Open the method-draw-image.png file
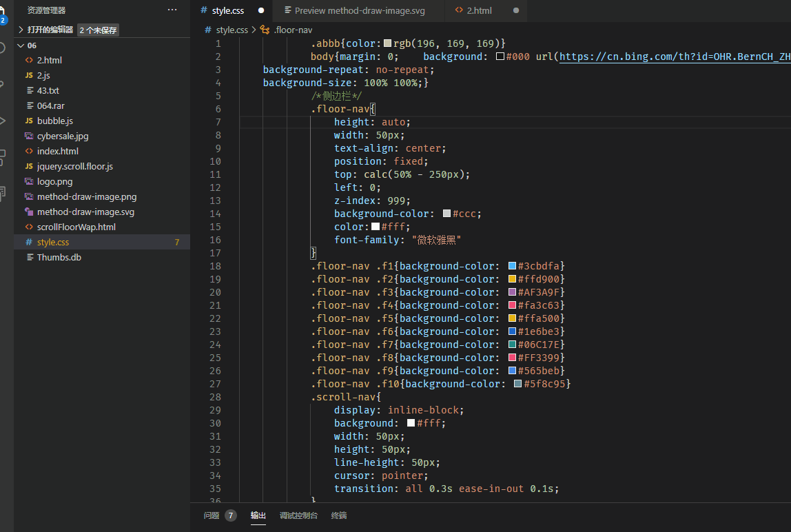This screenshot has height=532, width=791. 81,196
